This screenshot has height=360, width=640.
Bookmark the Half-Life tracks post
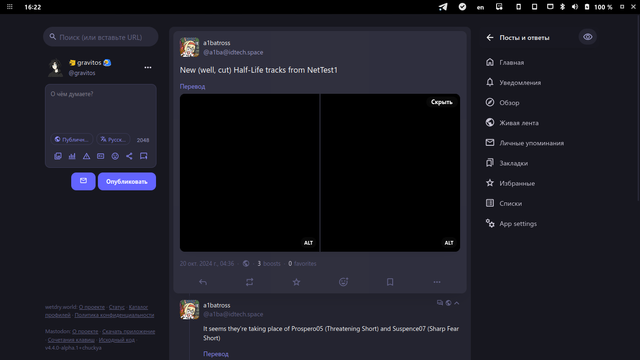pyautogui.click(x=390, y=282)
